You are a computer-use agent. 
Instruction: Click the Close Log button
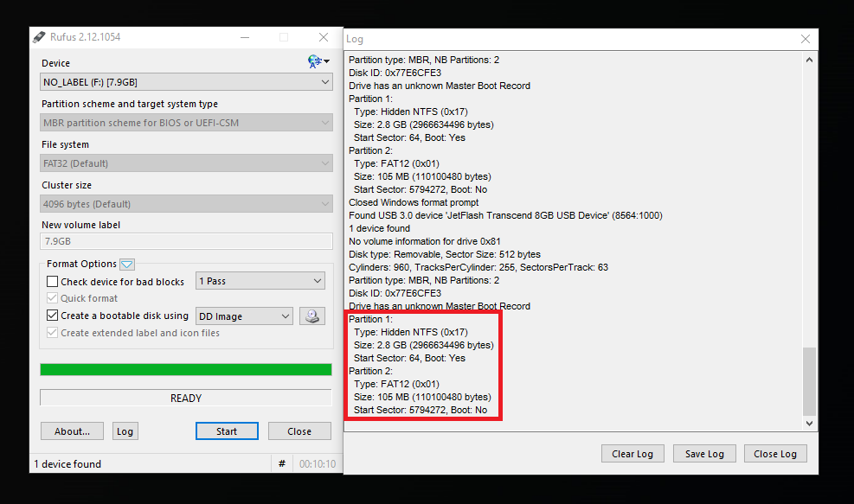775,454
